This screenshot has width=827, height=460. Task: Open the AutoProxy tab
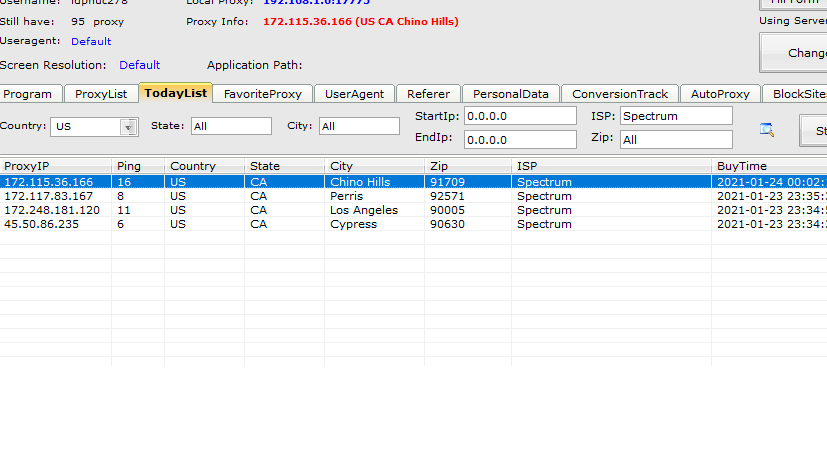pyautogui.click(x=720, y=94)
